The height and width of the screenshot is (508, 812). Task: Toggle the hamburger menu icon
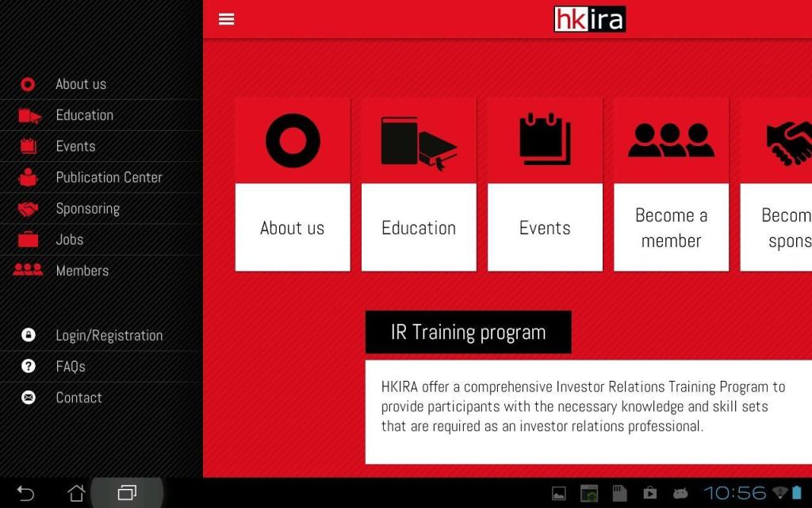[x=226, y=19]
